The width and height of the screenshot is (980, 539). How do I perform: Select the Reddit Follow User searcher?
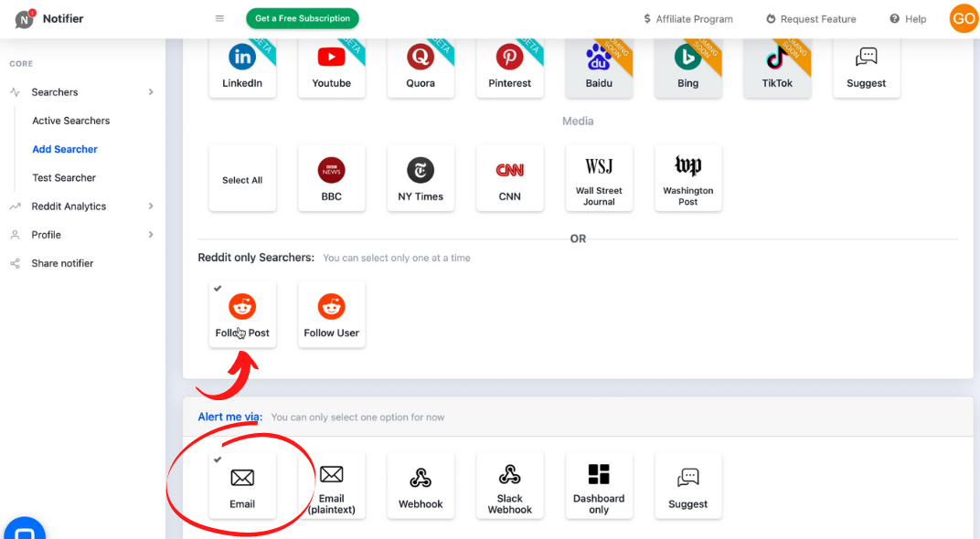[331, 314]
